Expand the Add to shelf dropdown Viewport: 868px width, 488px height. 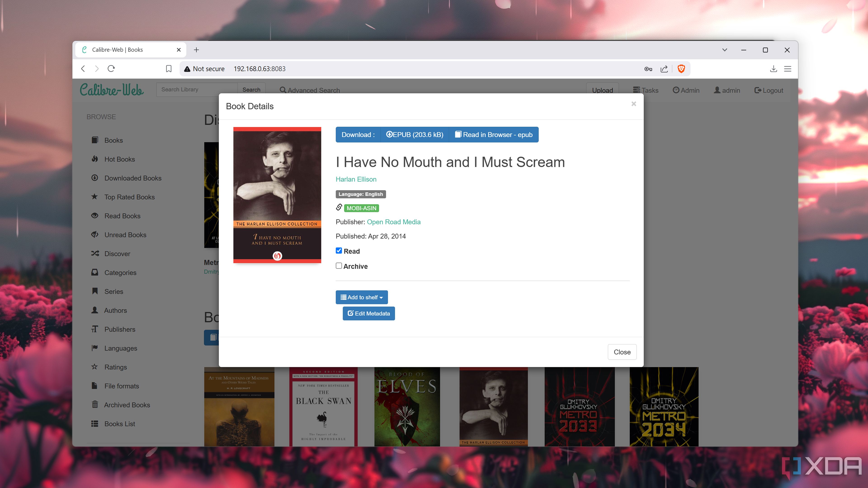[362, 297]
